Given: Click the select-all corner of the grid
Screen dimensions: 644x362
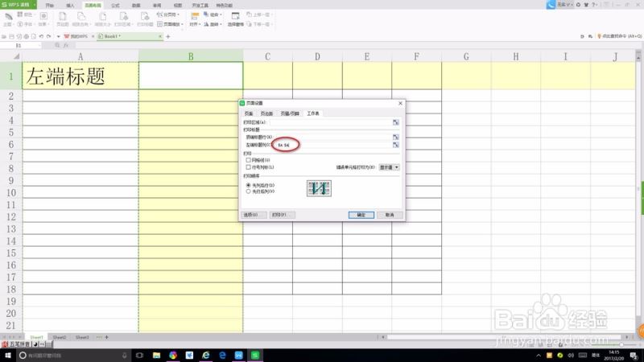Looking at the screenshot, I should pos(16,56).
